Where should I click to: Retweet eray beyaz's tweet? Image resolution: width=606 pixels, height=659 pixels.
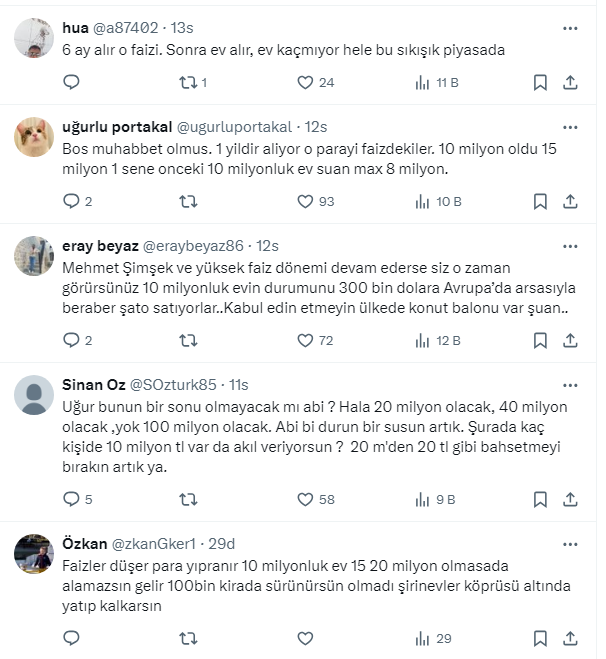tap(187, 340)
